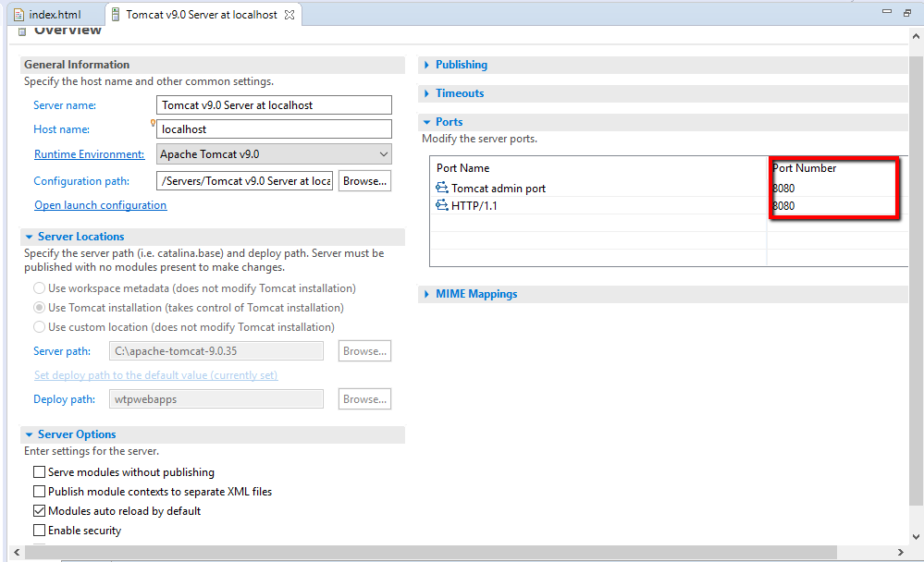Open launch configuration link

pyautogui.click(x=100, y=205)
